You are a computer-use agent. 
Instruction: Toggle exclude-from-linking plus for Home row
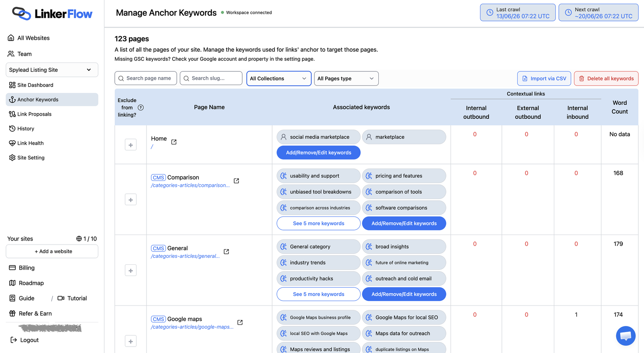[130, 145]
